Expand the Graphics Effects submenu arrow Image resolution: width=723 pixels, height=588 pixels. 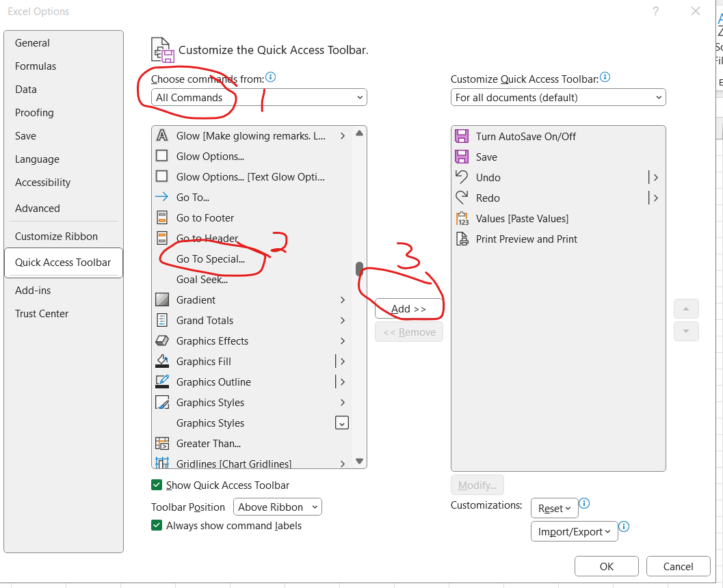343,340
